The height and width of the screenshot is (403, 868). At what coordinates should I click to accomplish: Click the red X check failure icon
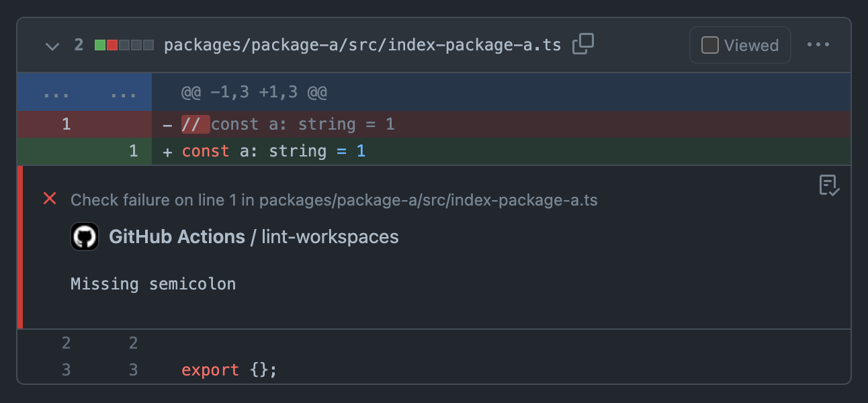pyautogui.click(x=50, y=199)
